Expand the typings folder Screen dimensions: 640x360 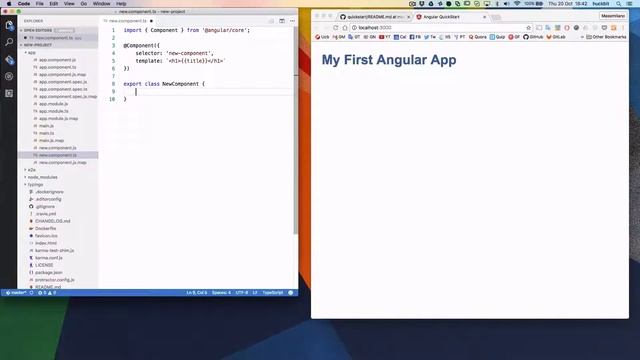(35, 184)
